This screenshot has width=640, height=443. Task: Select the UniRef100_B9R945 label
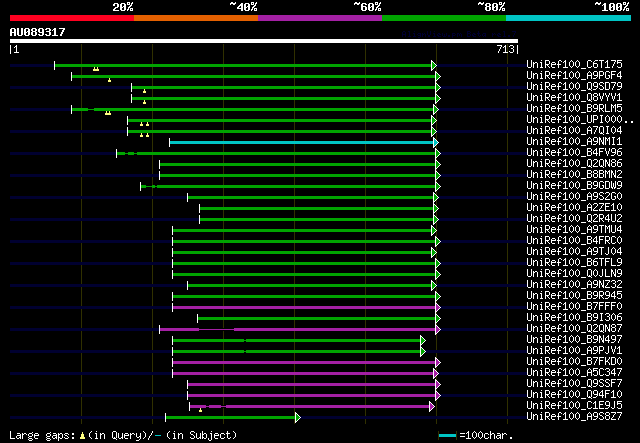coord(574,296)
